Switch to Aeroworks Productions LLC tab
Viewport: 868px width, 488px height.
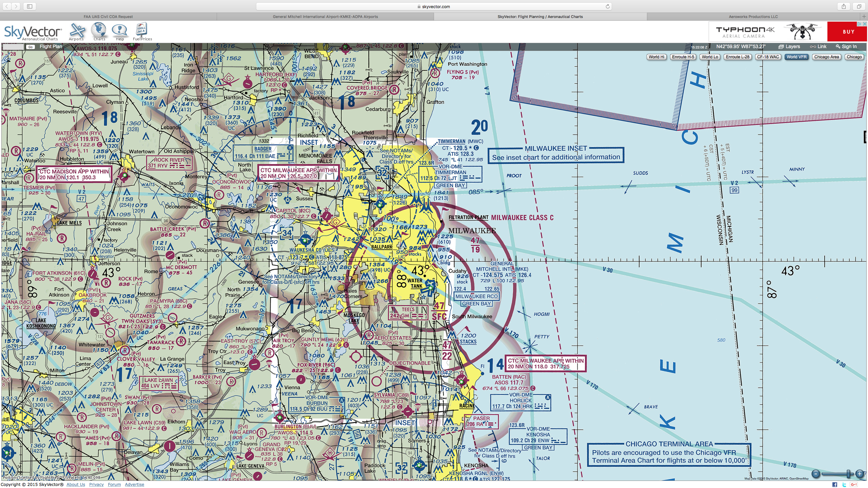[x=753, y=17]
